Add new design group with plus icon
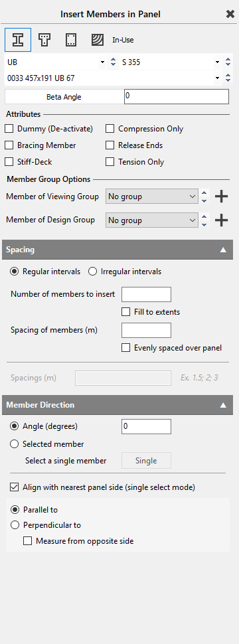Viewport: 239px width, 644px height. pos(221,220)
